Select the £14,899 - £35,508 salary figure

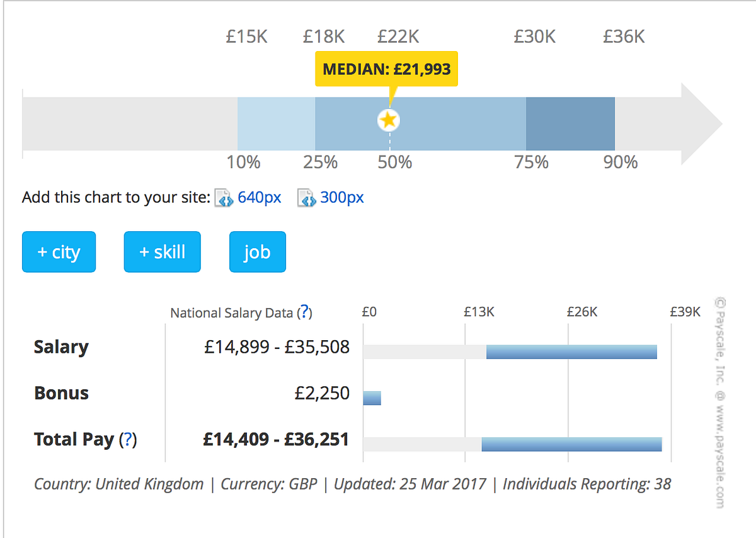coord(277,347)
